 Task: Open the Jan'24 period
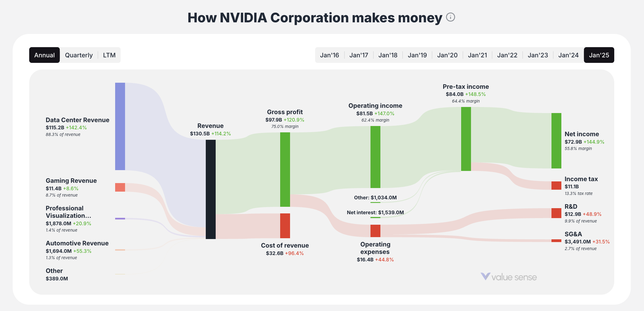point(568,55)
